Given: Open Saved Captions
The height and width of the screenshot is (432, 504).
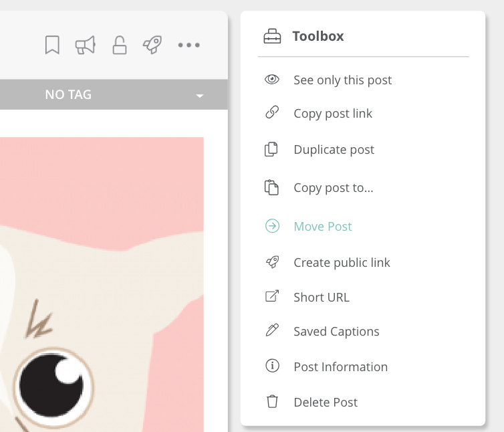Looking at the screenshot, I should point(336,332).
